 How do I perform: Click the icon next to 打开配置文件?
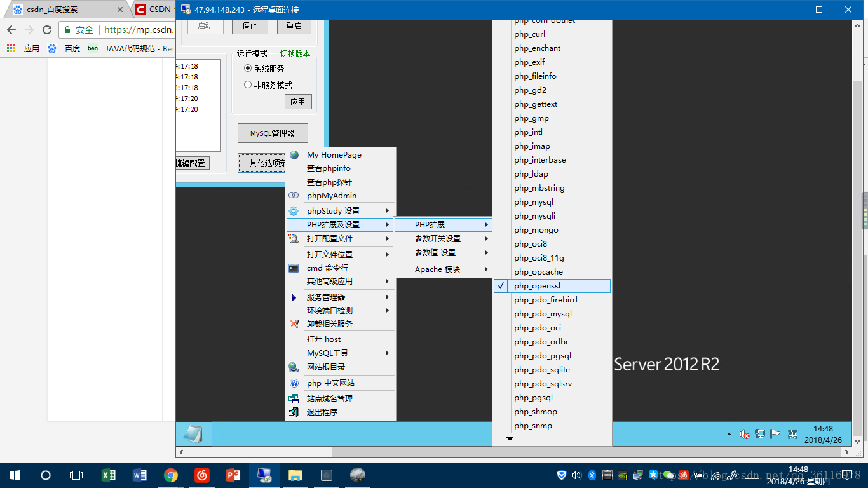pyautogui.click(x=294, y=239)
